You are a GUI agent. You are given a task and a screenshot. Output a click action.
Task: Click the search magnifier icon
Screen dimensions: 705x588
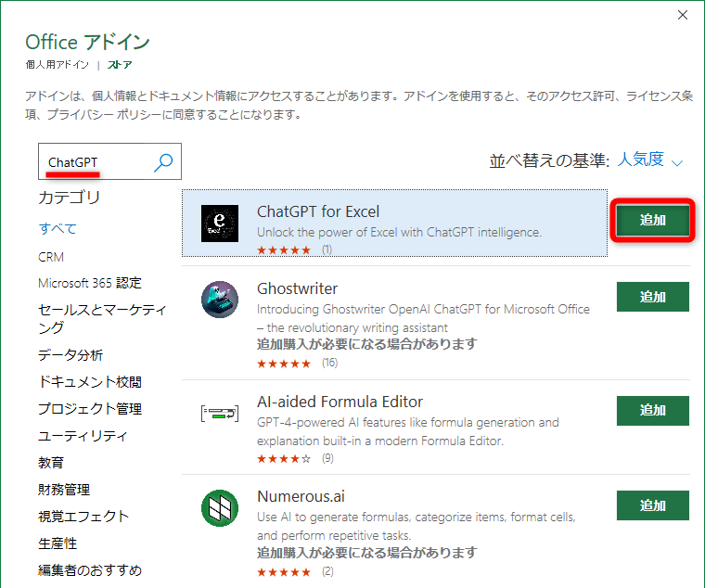(163, 162)
